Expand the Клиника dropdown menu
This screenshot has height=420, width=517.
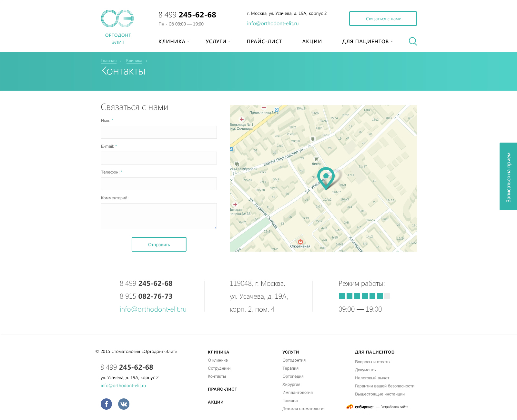[174, 42]
